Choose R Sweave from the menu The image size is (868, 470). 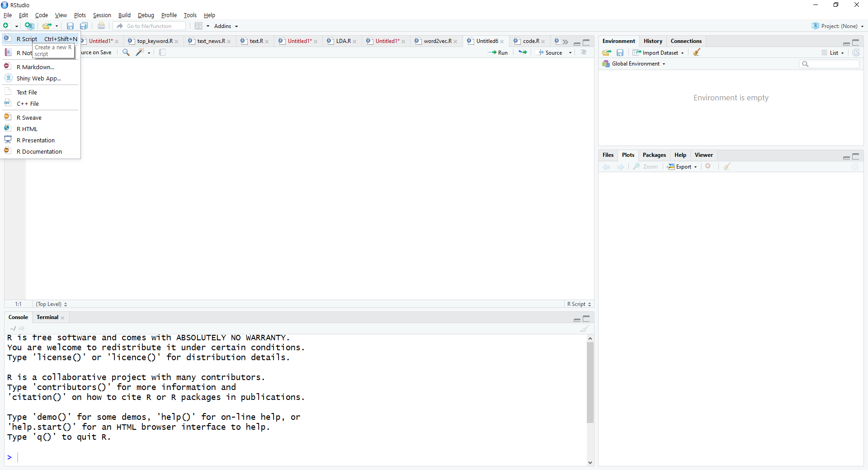tap(41, 117)
